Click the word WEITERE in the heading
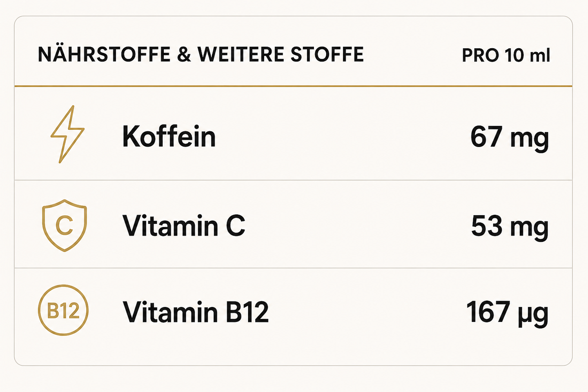The image size is (588, 392). [x=241, y=54]
